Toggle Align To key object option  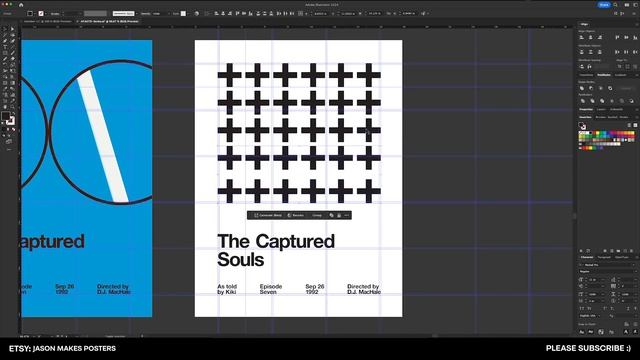pos(635,66)
